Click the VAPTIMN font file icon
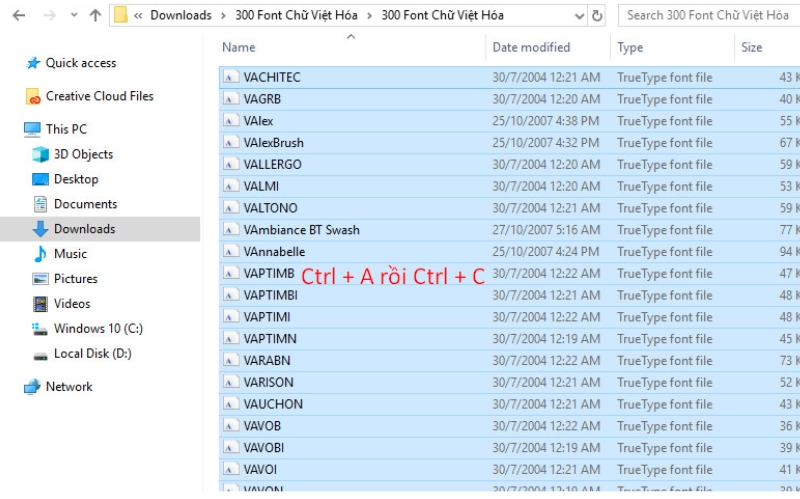Viewport: 800px width, 499px height. point(231,339)
